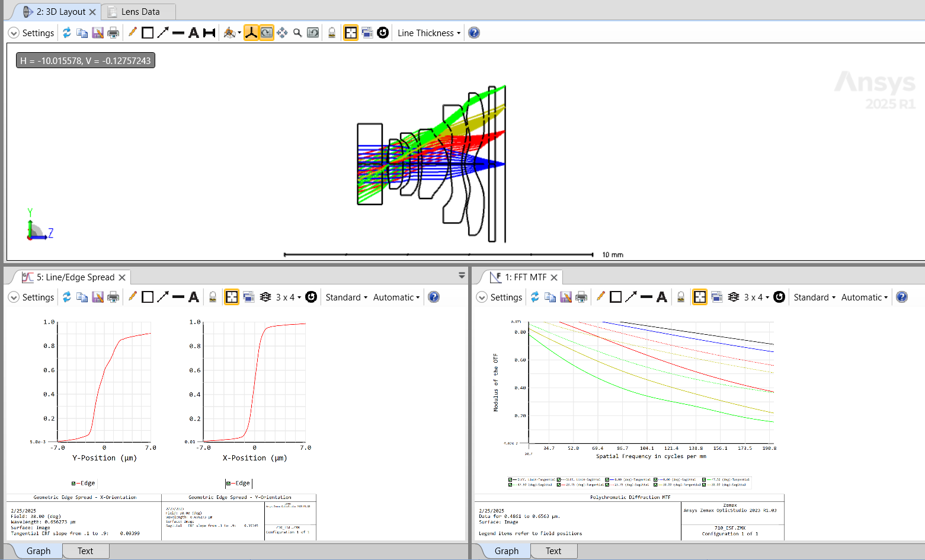
Task: Close the Line/Edge Spread tab
Action: [122, 277]
